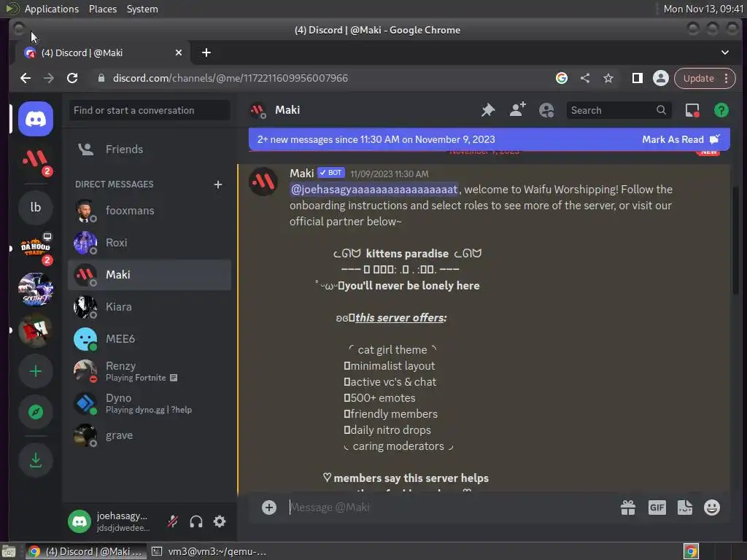Reload the page in Chrome
The width and height of the screenshot is (747, 560).
point(72,78)
